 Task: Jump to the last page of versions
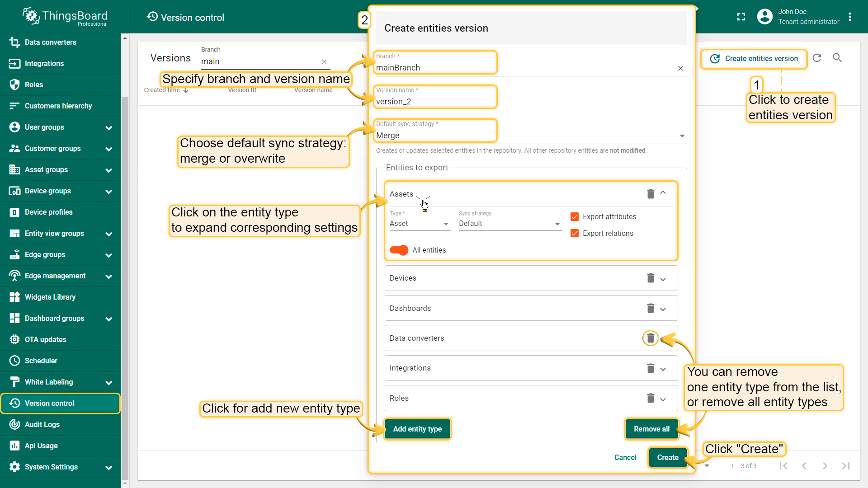(846, 466)
